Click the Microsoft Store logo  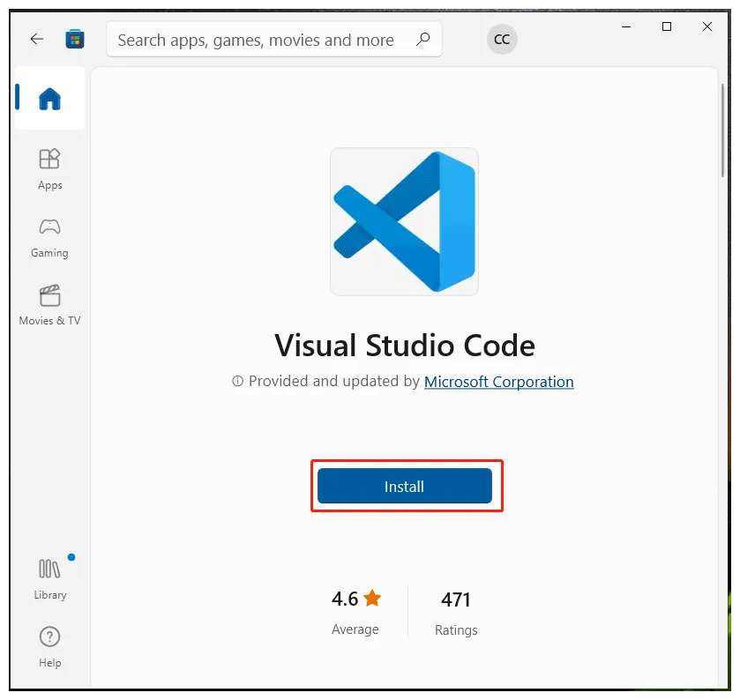point(75,39)
